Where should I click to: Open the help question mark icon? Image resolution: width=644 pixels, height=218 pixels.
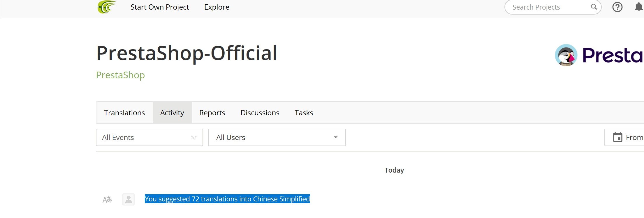(617, 7)
